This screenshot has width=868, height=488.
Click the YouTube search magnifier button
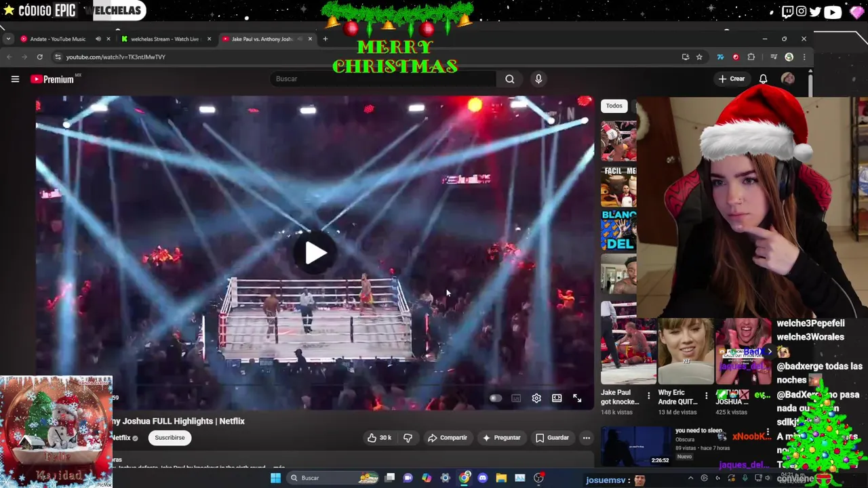click(x=509, y=79)
